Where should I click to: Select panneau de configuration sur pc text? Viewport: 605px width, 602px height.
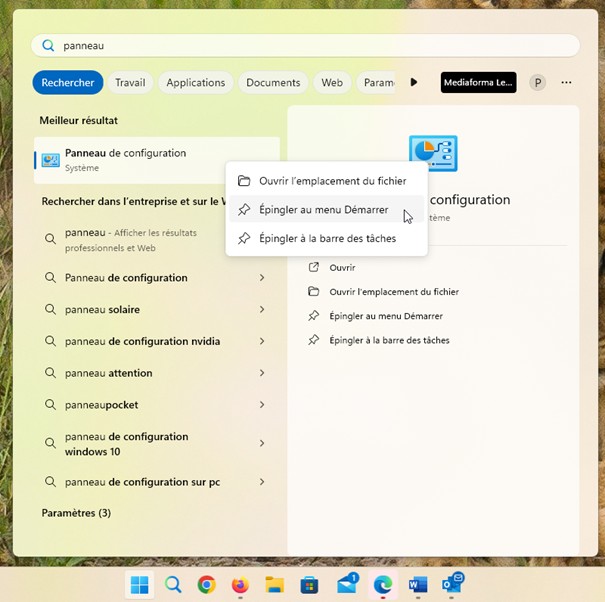click(142, 482)
